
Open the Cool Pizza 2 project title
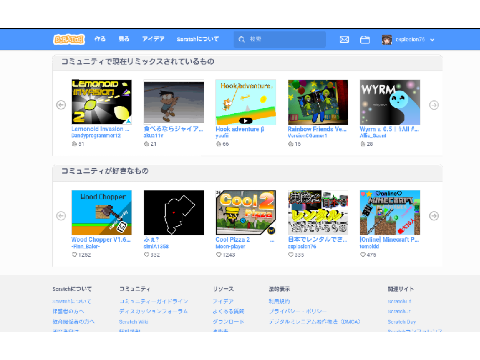pos(233,240)
